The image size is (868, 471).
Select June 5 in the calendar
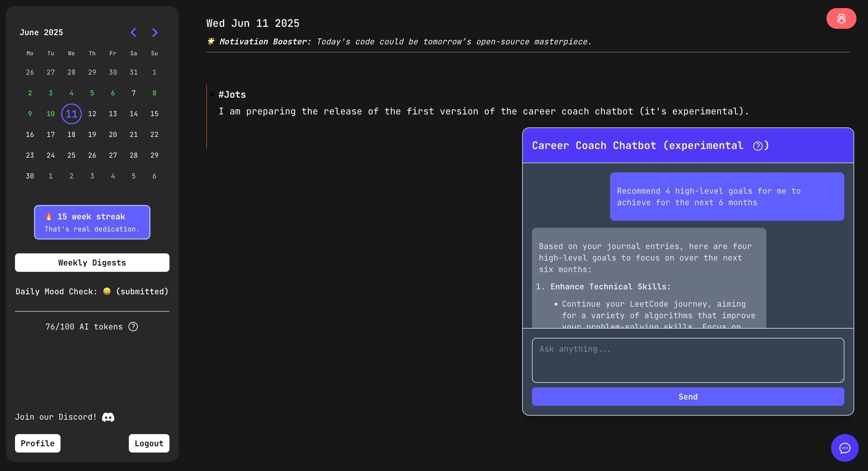[92, 93]
